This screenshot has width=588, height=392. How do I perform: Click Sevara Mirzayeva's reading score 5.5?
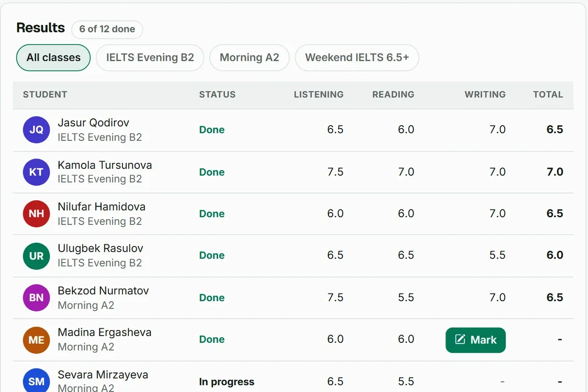(x=406, y=382)
